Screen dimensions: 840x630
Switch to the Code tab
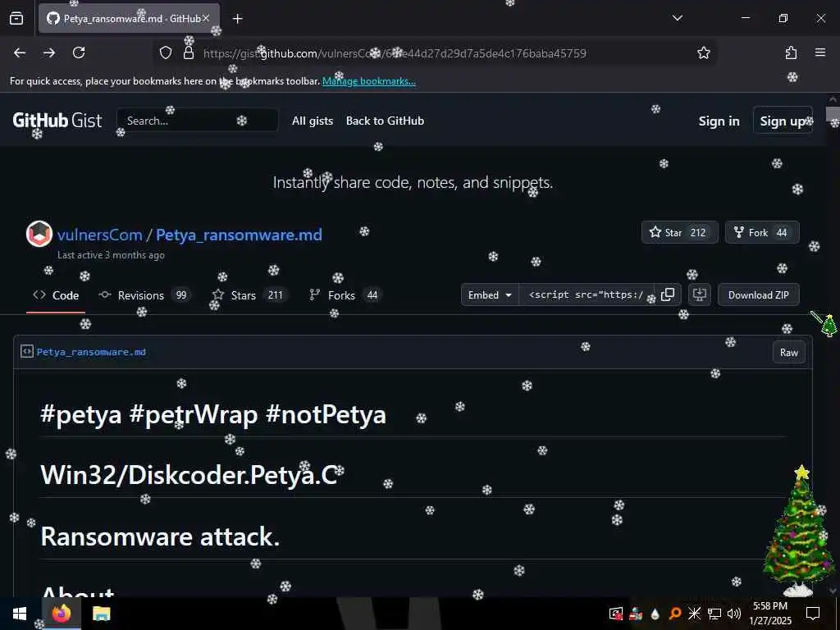pos(56,295)
